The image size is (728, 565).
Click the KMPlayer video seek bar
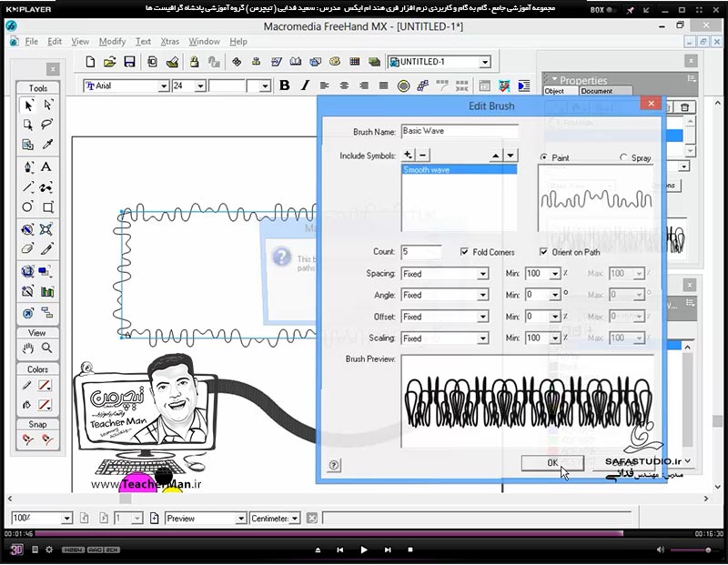pos(363,534)
